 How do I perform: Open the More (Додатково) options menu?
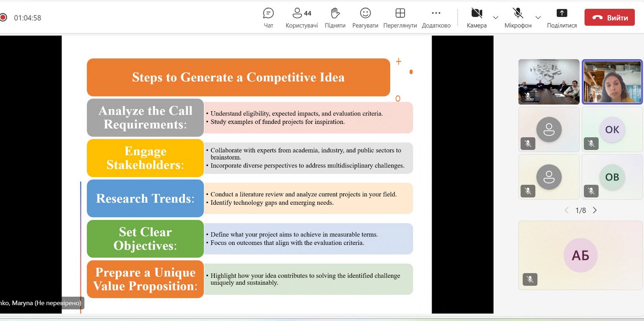(436, 18)
